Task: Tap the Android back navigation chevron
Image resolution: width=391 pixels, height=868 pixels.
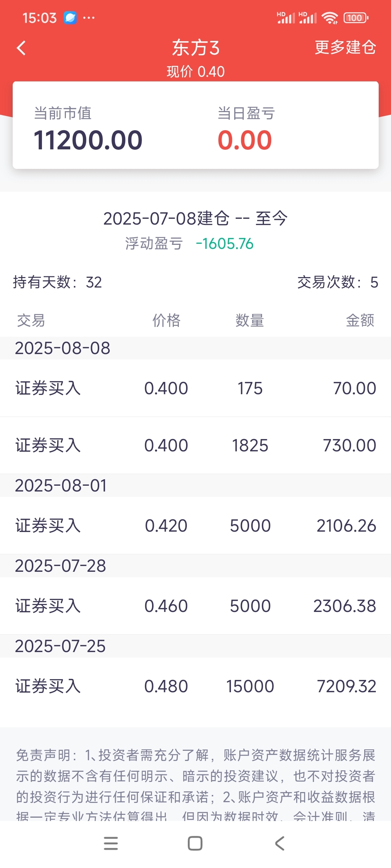Action: 279,843
